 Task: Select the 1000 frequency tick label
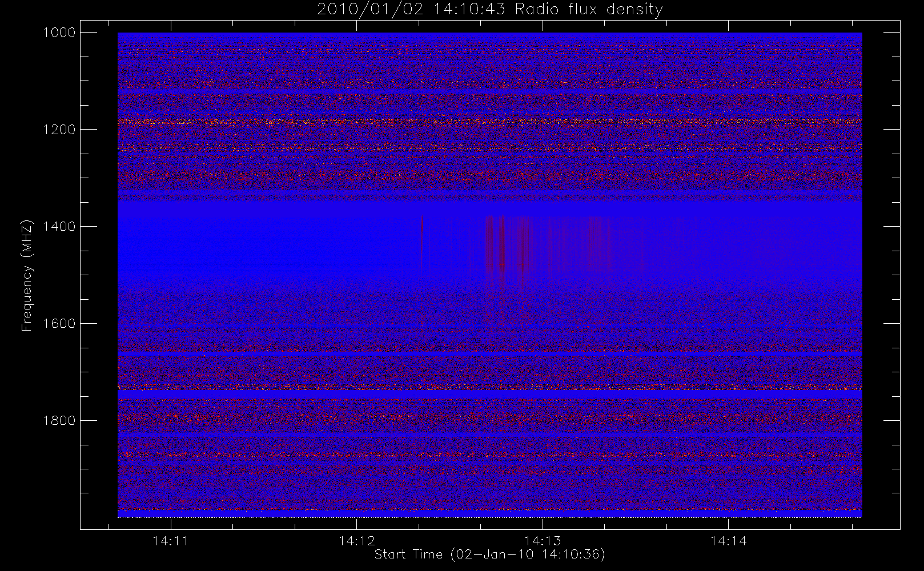point(59,33)
